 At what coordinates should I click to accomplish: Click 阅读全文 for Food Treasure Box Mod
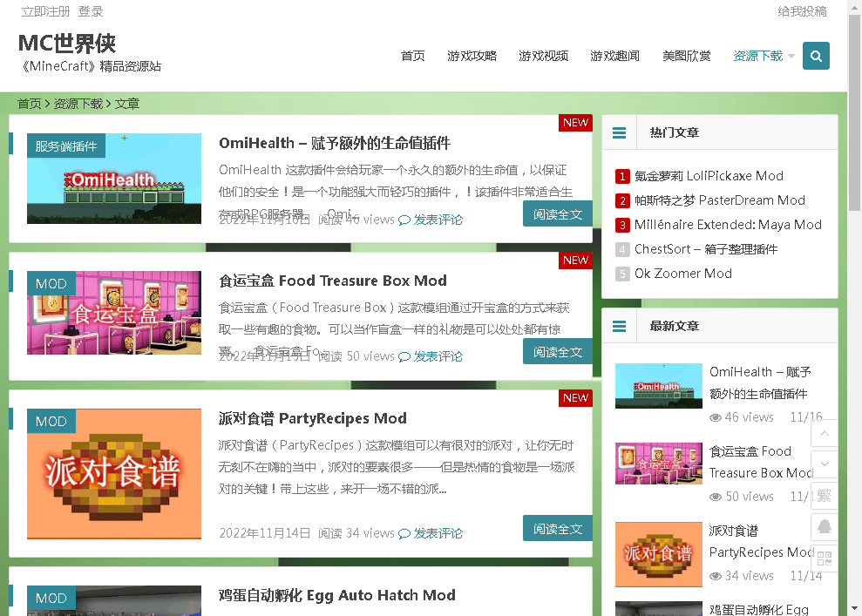pyautogui.click(x=558, y=352)
